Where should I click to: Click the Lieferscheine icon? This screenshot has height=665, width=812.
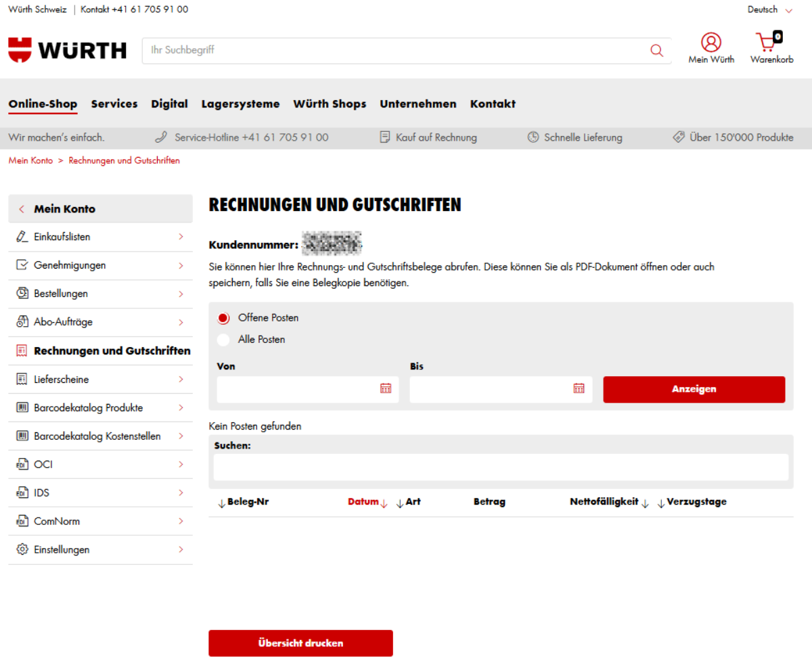click(x=22, y=380)
